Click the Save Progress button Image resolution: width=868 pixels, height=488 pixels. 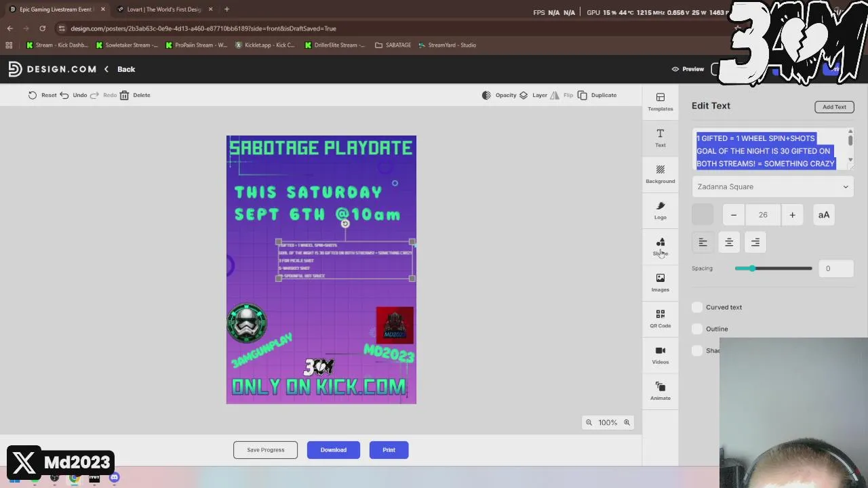tap(265, 450)
